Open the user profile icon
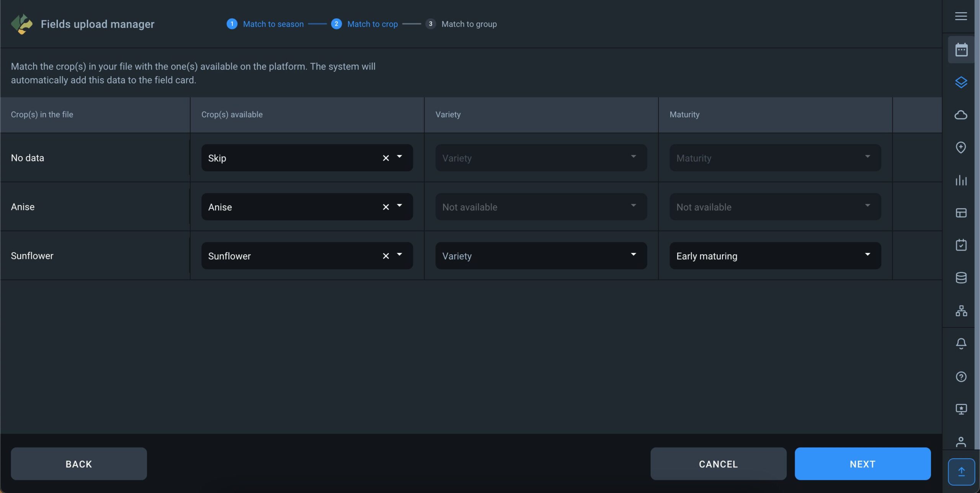Viewport: 980px width, 493px height. tap(961, 442)
